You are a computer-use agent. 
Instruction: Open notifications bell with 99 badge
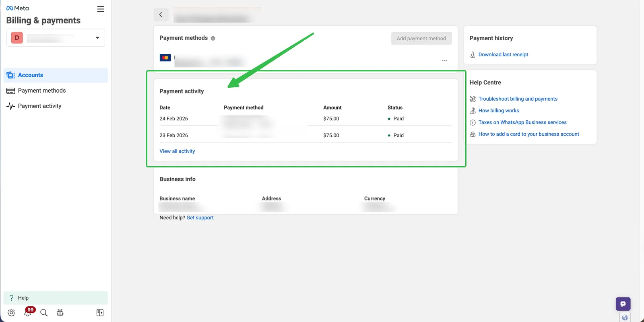[28, 313]
